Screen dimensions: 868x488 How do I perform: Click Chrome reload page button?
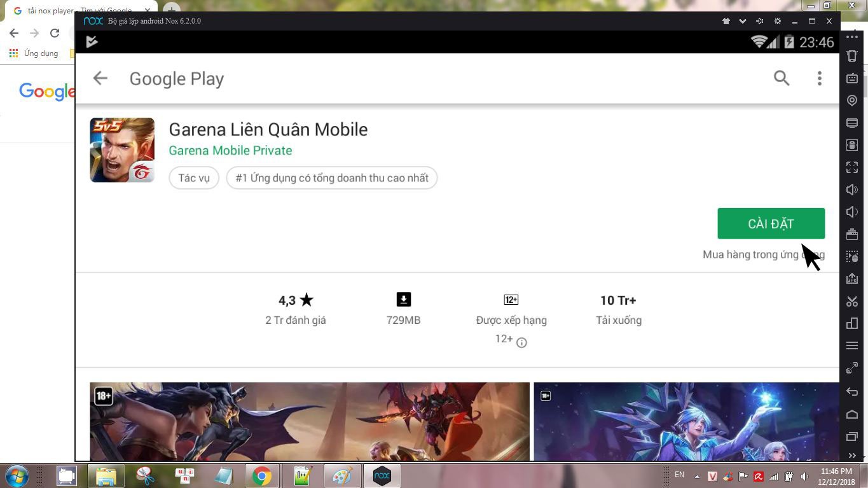(55, 33)
